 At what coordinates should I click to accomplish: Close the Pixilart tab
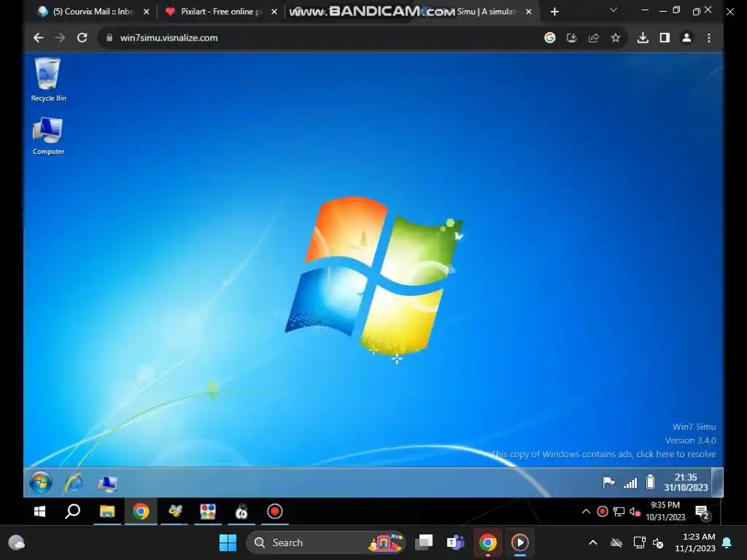coord(274,12)
